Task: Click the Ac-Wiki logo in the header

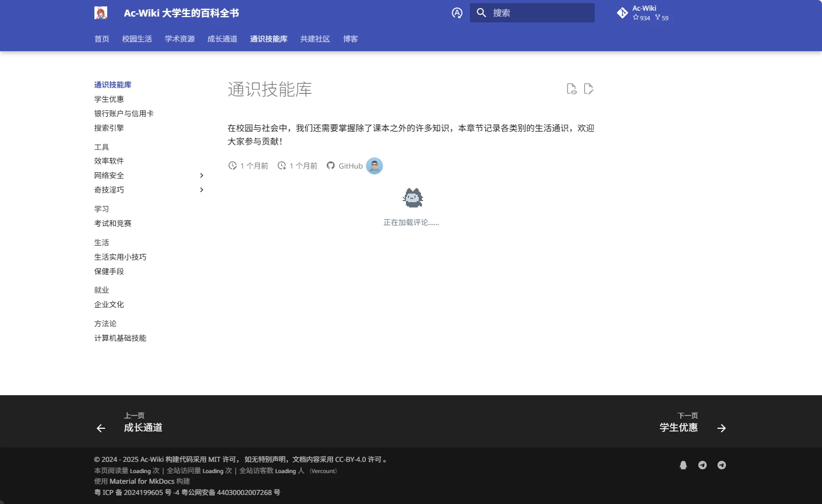Action: 101,13
